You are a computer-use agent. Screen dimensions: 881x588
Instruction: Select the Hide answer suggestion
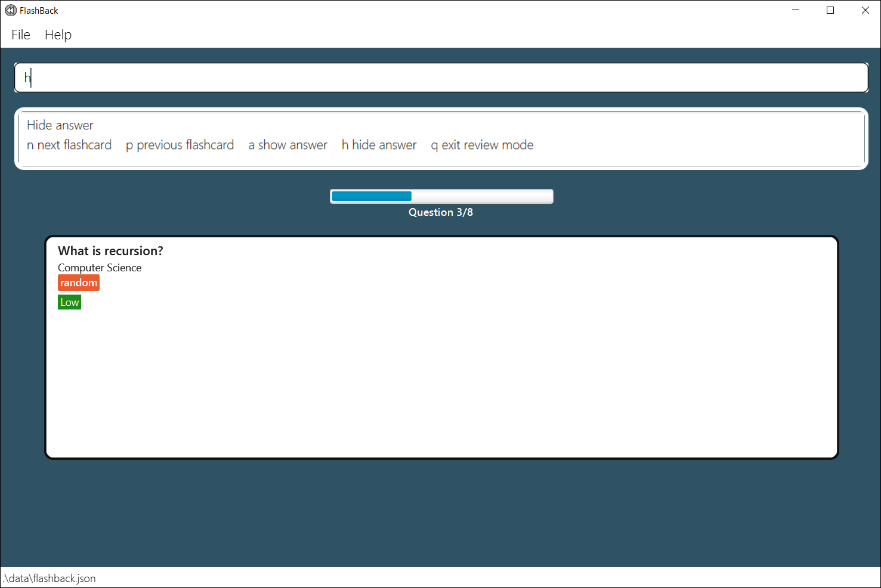pos(60,125)
